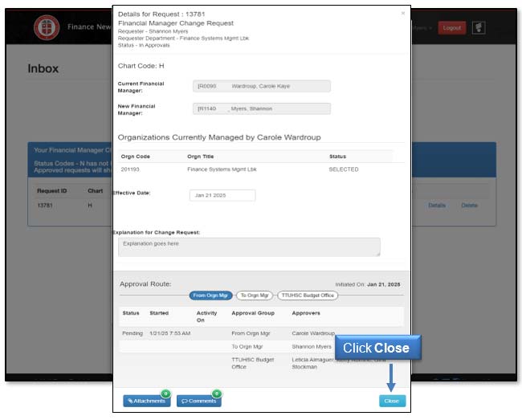Viewport: 522px width, 420px height.
Task: Click Request ID 13781 in the Inbox table
Action: (x=45, y=206)
